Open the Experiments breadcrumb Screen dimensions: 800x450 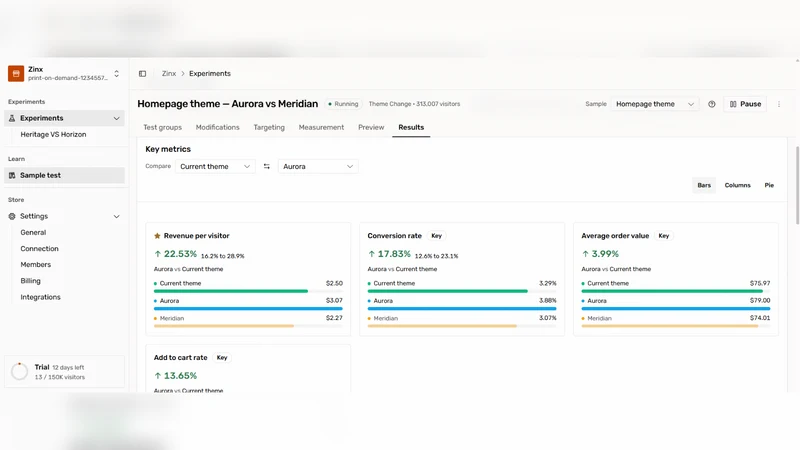pos(210,73)
